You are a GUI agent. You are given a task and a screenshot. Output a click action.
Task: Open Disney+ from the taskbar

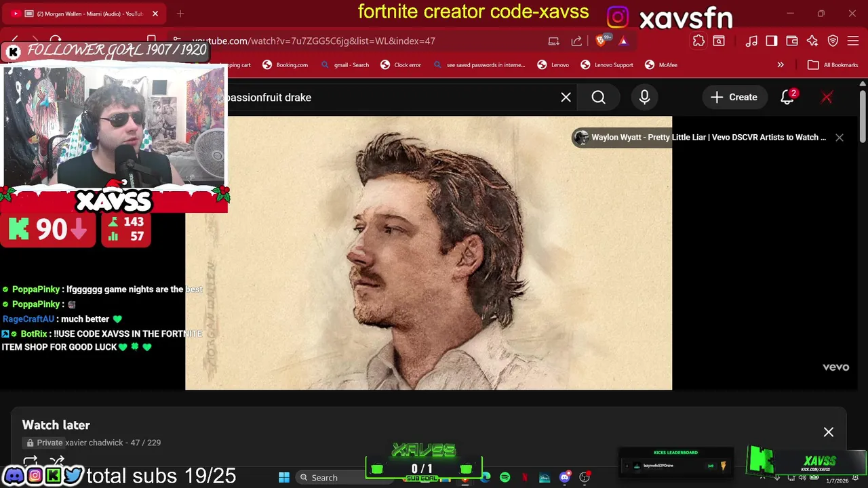click(x=545, y=478)
